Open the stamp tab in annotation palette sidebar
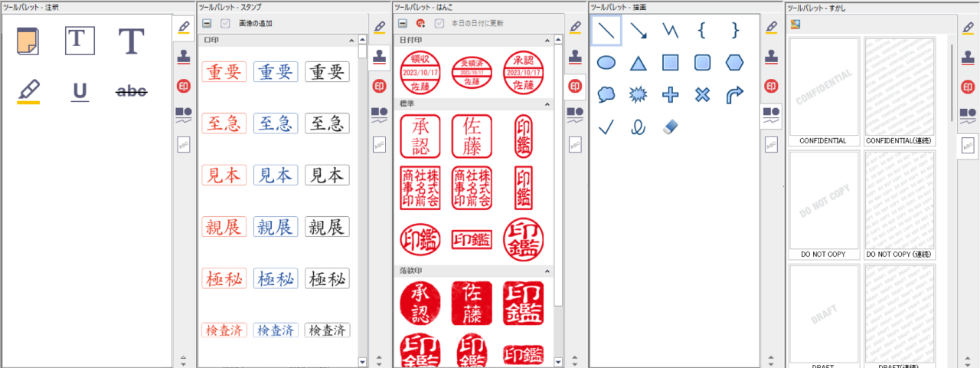Screen dimensions: 980x368 click(x=184, y=56)
